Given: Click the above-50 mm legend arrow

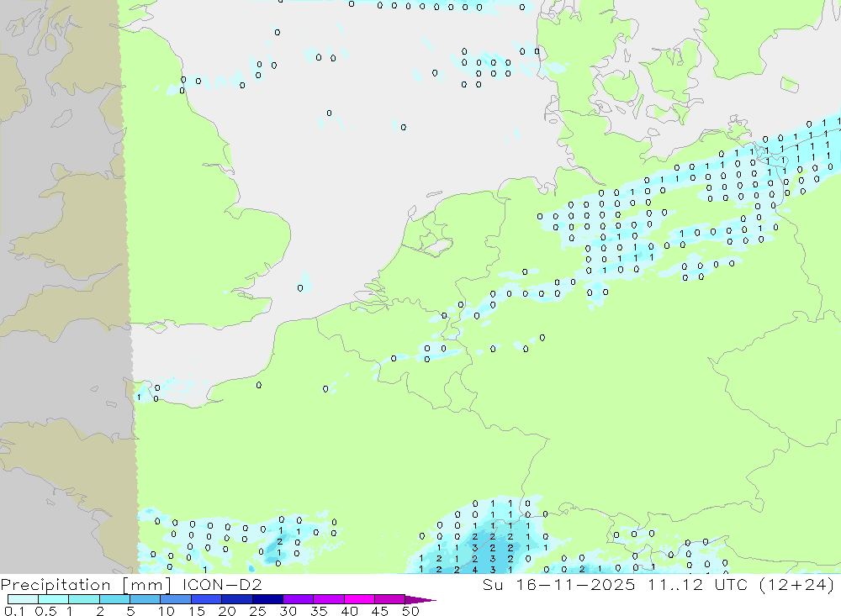Looking at the screenshot, I should click(x=420, y=599).
